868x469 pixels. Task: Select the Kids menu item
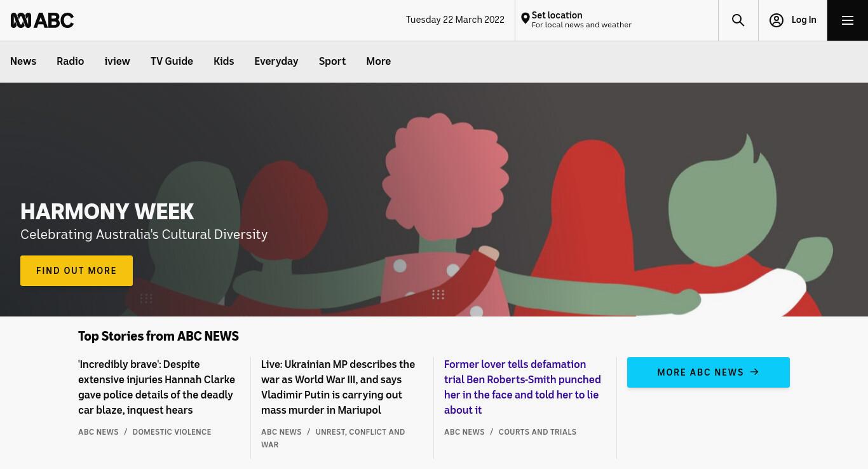224,62
